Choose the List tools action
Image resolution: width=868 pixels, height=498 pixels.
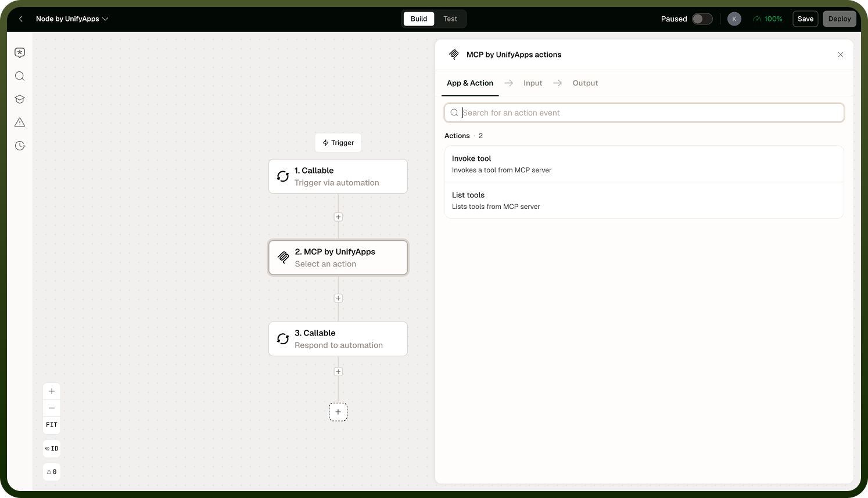pyautogui.click(x=644, y=201)
